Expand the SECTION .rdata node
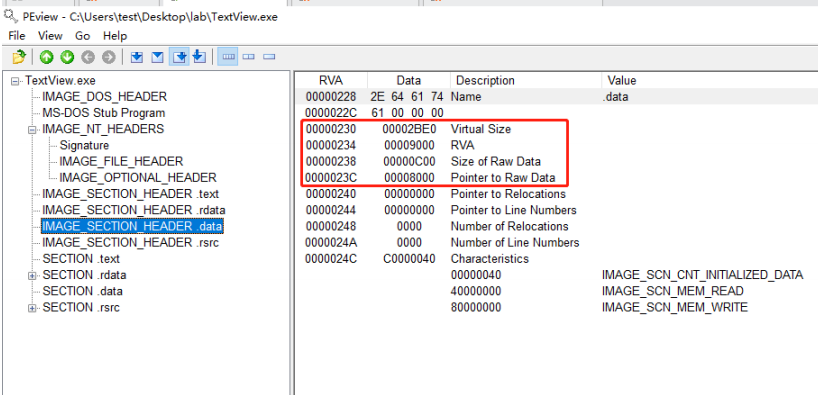The width and height of the screenshot is (818, 395). click(32, 275)
